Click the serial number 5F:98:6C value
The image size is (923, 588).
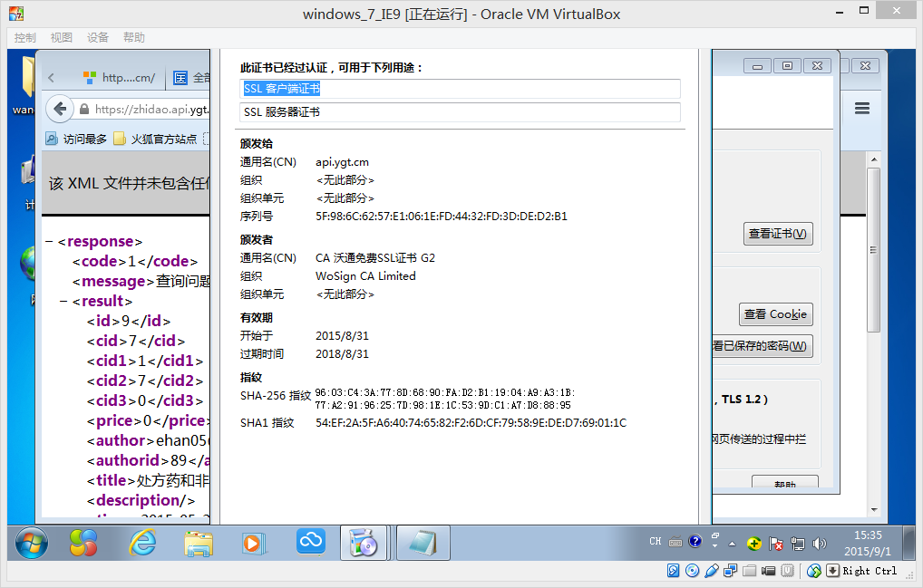(x=442, y=217)
